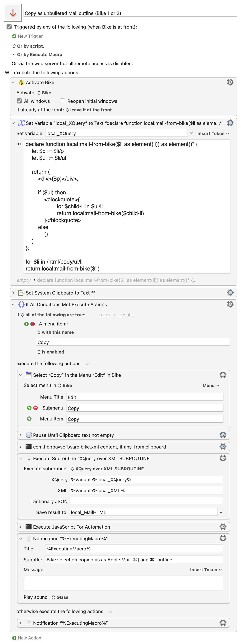Image resolution: width=241 pixels, height=644 pixels.
Task: Open the Play sound Glass popup menu
Action: coord(60,597)
